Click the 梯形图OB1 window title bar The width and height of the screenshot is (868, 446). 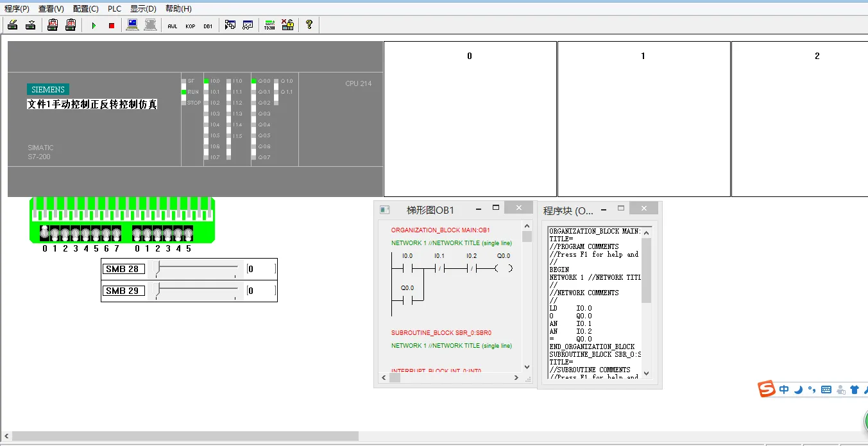point(454,210)
